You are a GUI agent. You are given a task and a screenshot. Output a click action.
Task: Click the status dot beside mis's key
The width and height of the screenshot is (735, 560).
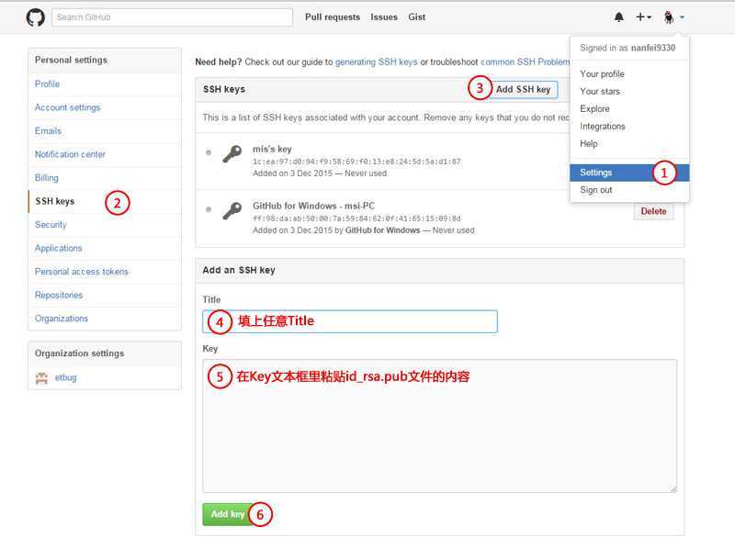(x=209, y=152)
